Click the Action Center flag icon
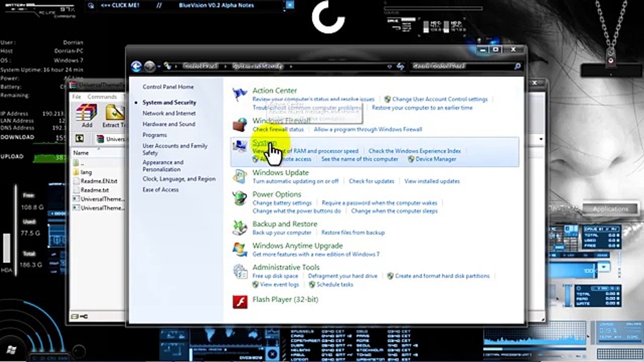This screenshot has height=362, width=644. (240, 95)
